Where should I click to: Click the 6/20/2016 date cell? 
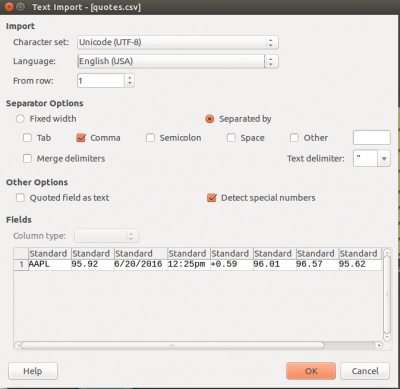(141, 264)
